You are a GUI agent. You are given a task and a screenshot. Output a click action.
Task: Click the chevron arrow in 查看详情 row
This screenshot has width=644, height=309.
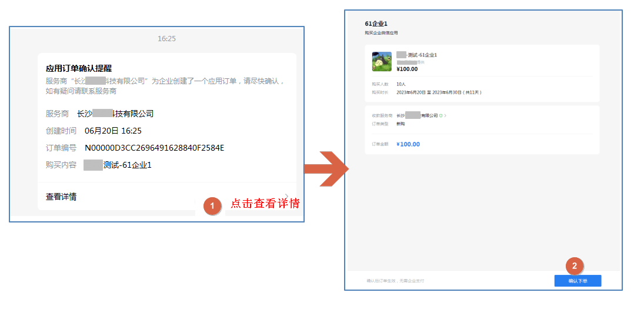pyautogui.click(x=286, y=196)
